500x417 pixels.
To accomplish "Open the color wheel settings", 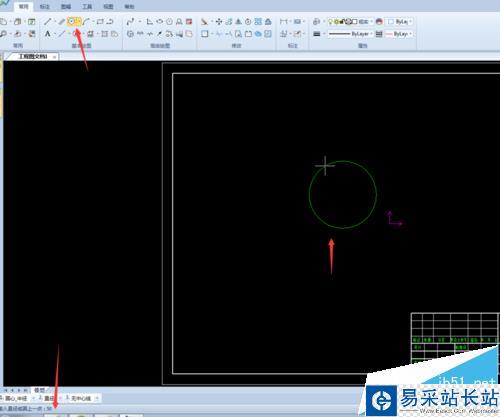I will point(379,22).
